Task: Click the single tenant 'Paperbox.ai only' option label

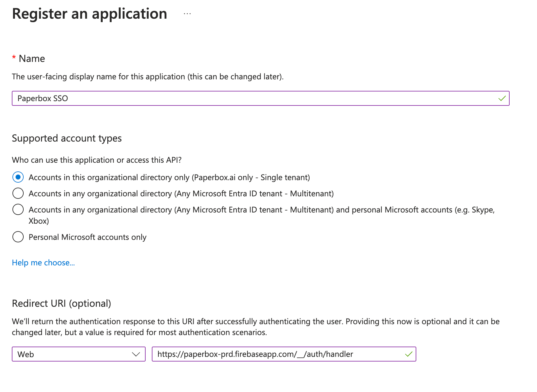Action: pos(169,177)
